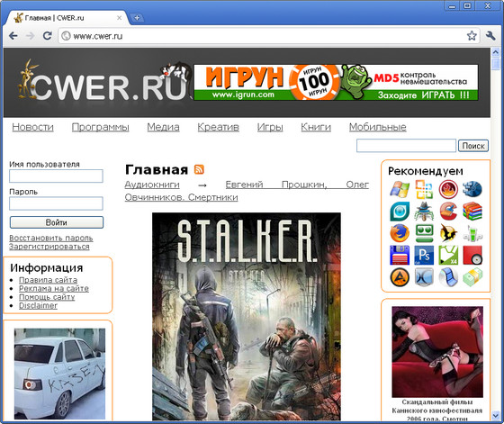
Task: Open the Аудиокниги breadcrumb link
Action: click(152, 185)
